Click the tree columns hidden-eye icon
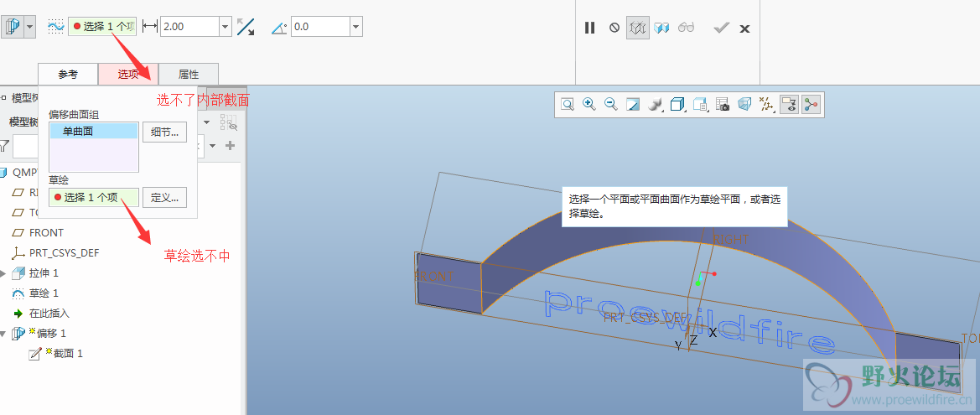 coord(230,122)
